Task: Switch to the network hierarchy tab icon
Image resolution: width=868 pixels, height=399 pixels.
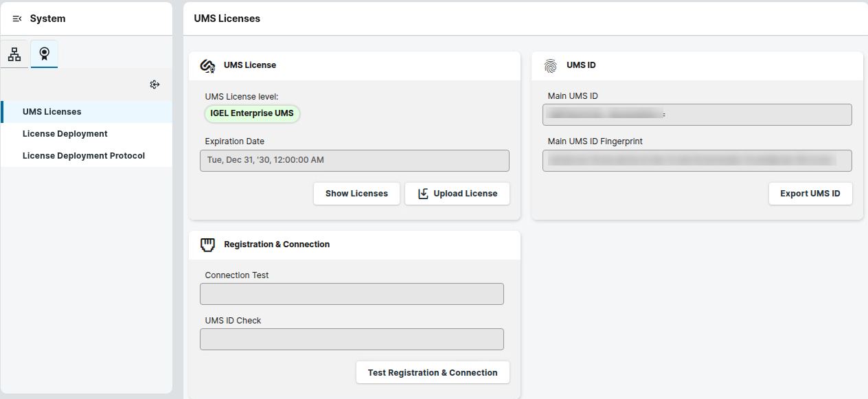Action: click(x=14, y=54)
